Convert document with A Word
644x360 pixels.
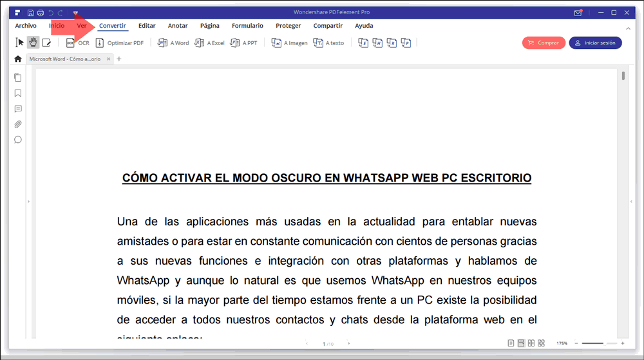tap(173, 43)
